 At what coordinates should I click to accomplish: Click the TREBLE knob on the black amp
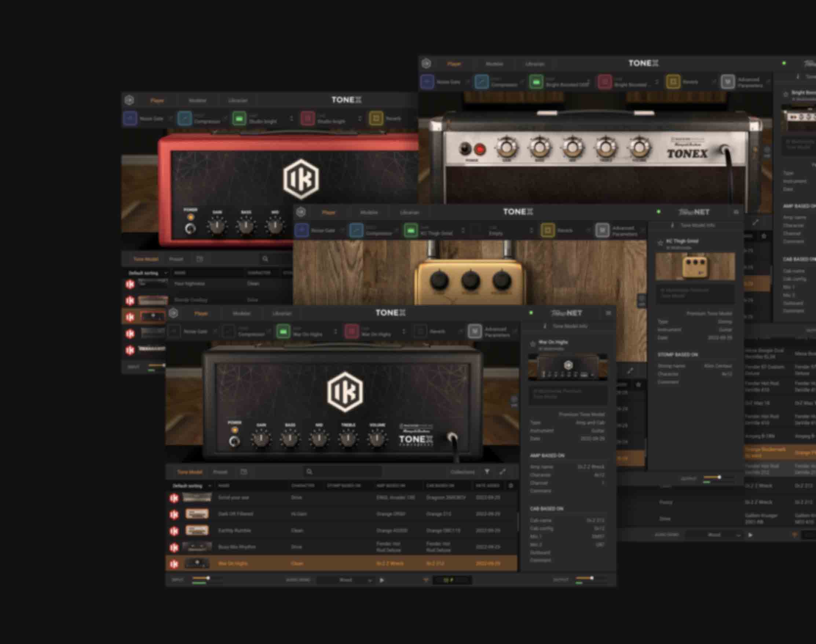click(348, 439)
